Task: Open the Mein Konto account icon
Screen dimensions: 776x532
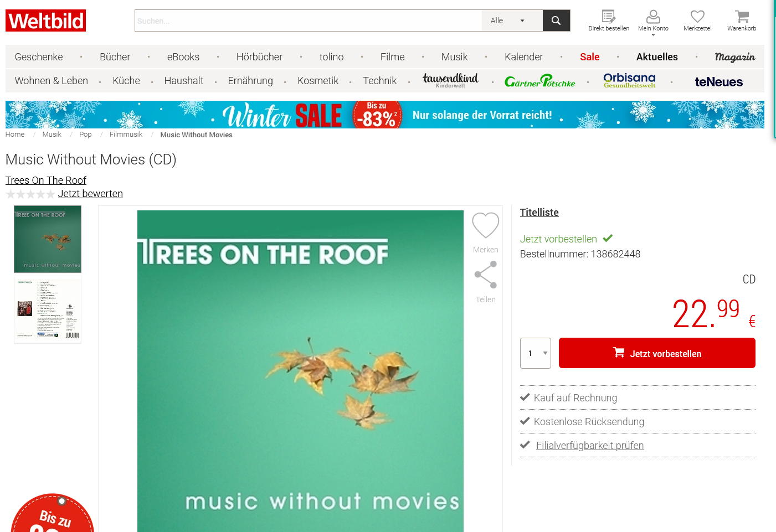Action: point(653,17)
